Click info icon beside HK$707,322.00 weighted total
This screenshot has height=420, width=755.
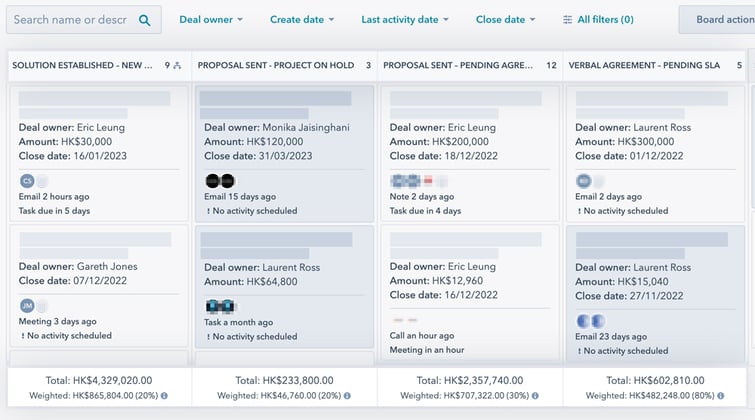pos(535,396)
